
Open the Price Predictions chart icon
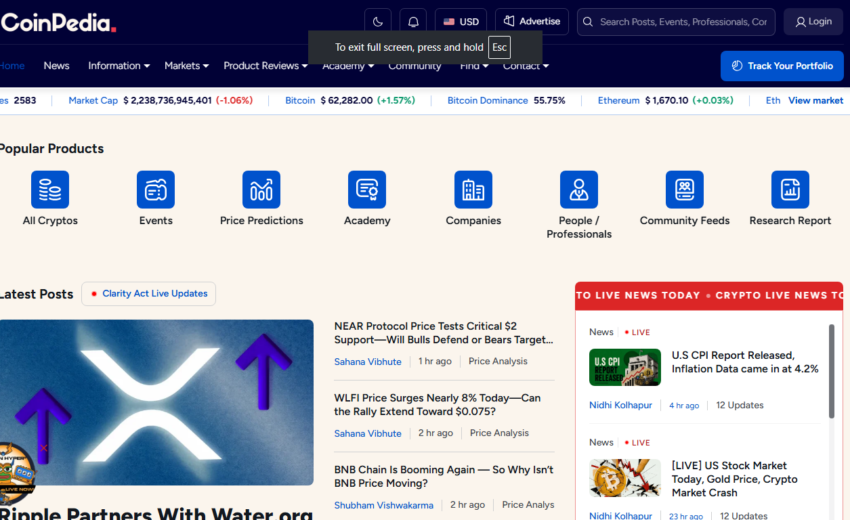[x=261, y=189]
